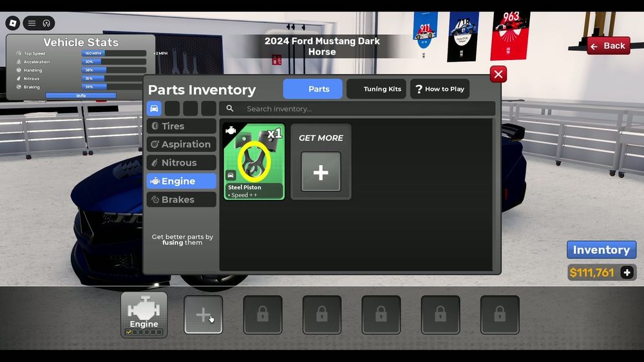Open the Inventory button

coord(601,250)
